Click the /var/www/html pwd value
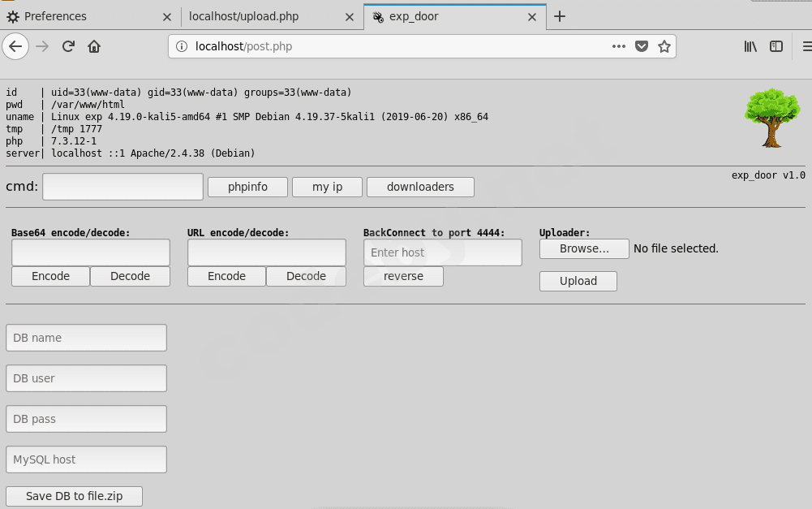 coord(88,105)
